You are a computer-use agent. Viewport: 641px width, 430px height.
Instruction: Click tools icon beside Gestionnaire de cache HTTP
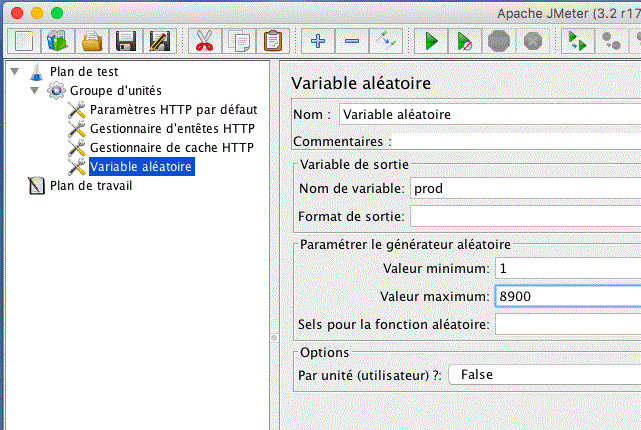coord(76,148)
